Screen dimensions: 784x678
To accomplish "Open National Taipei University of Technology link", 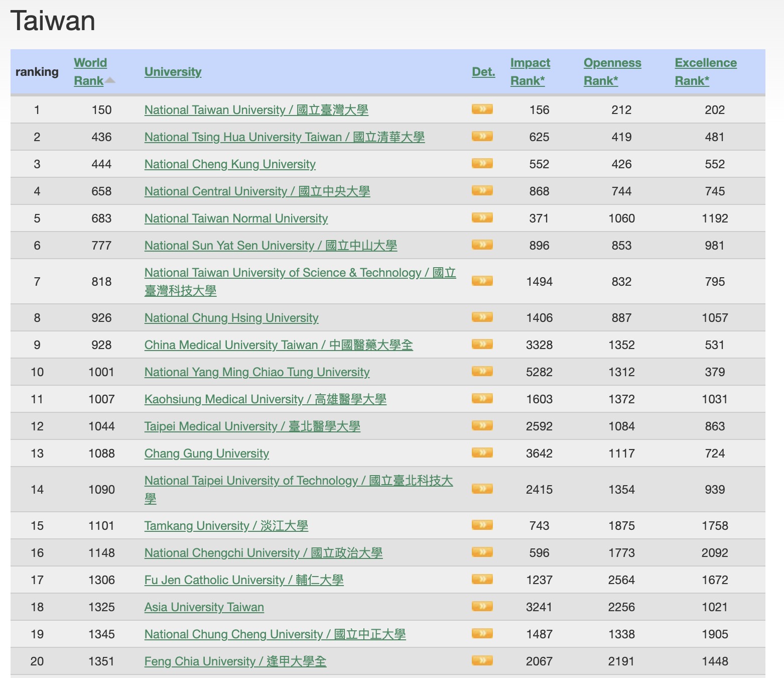I will [x=299, y=490].
